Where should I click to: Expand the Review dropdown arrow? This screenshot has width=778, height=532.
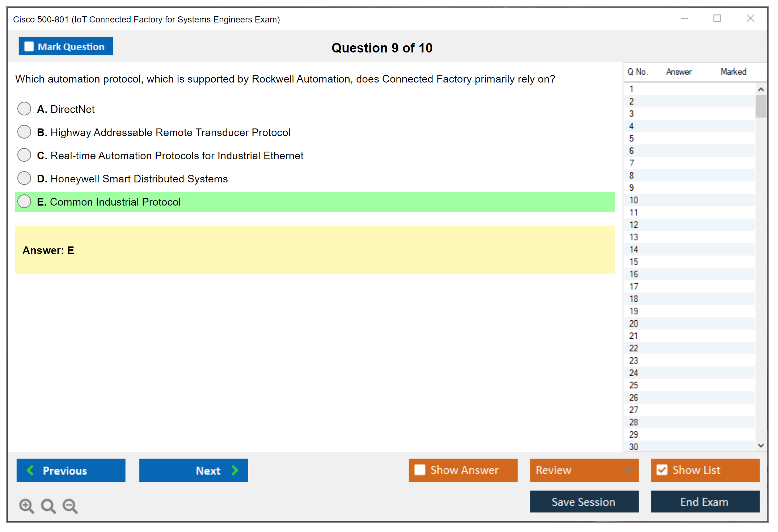[x=628, y=470]
